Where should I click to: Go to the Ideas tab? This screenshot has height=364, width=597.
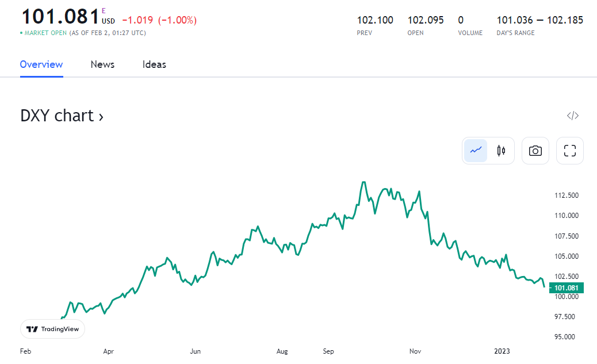click(x=154, y=64)
